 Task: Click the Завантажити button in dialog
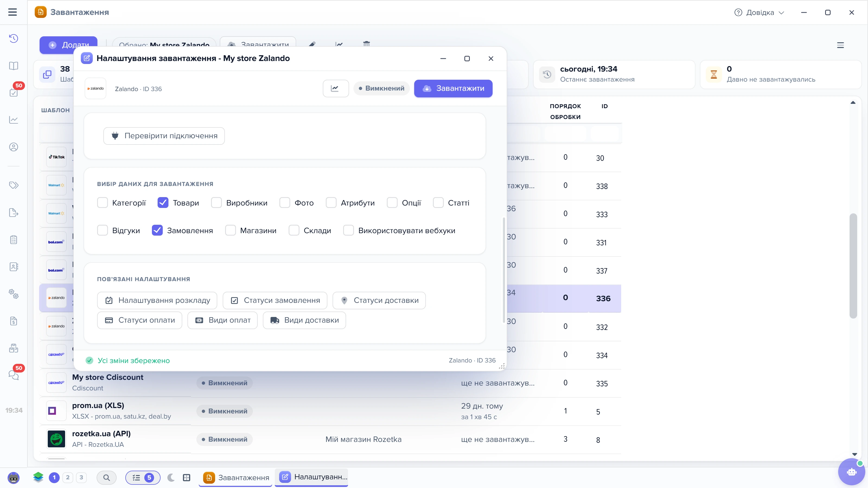coord(453,88)
